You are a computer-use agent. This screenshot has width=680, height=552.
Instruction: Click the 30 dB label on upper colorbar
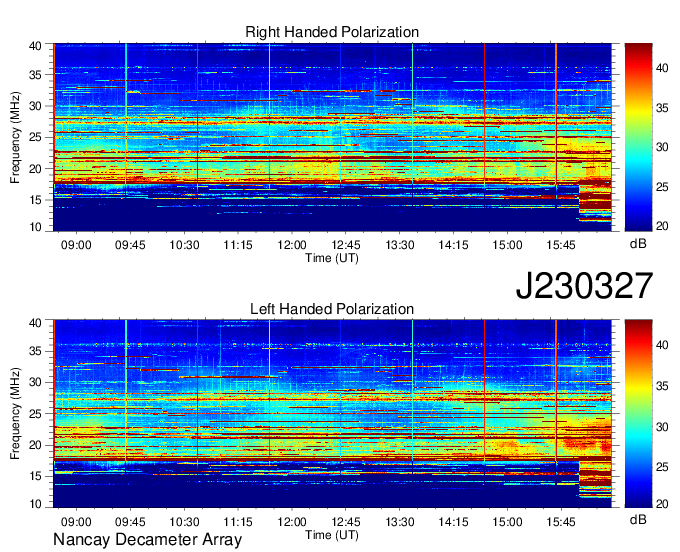pos(662,147)
